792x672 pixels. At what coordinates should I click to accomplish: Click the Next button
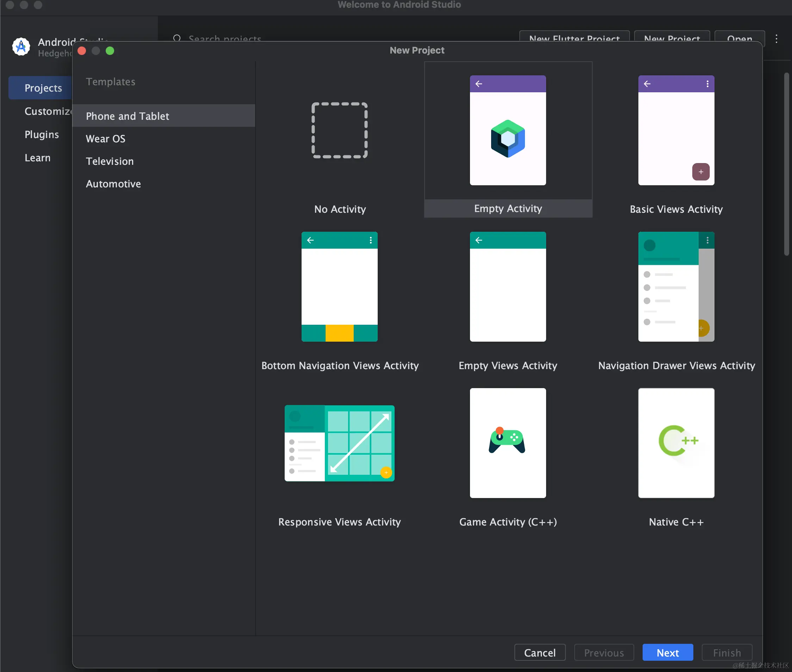[x=667, y=653]
